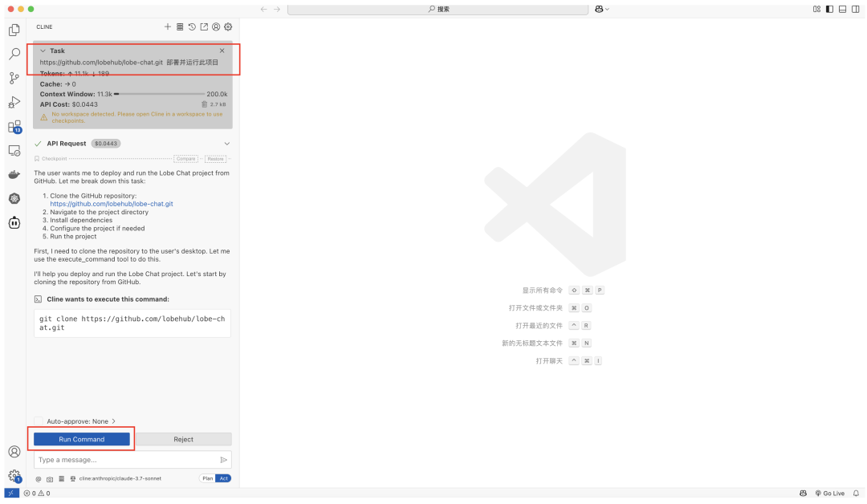Click the $0.0443 API Request cost badge
867x504 pixels.
106,144
